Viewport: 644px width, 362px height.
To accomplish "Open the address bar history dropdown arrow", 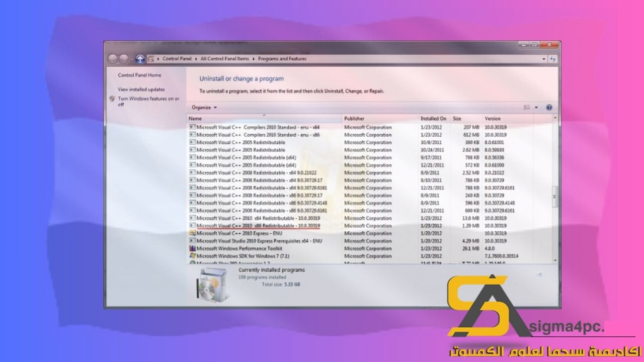I will pos(544,59).
